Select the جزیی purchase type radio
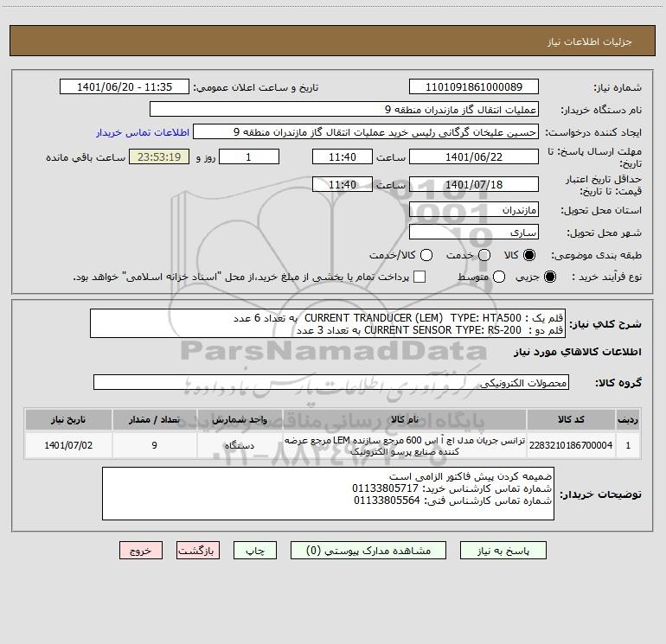Image resolution: width=666 pixels, height=644 pixels. (x=549, y=277)
